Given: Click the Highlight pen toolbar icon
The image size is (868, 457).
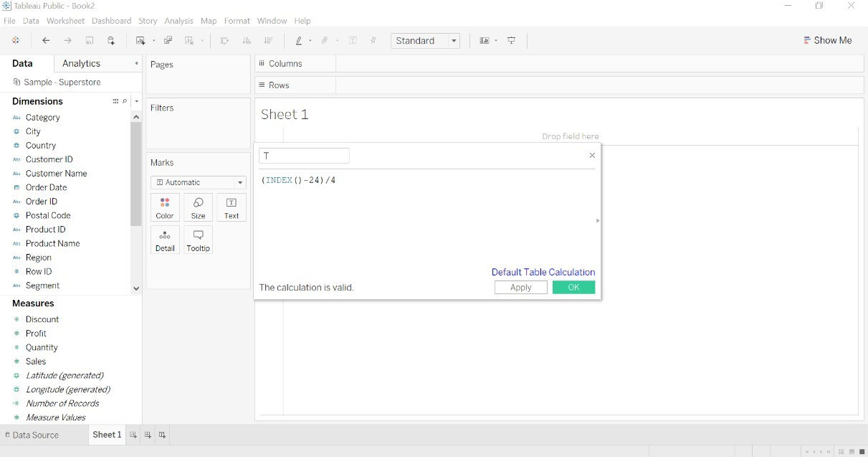Looking at the screenshot, I should tap(298, 41).
